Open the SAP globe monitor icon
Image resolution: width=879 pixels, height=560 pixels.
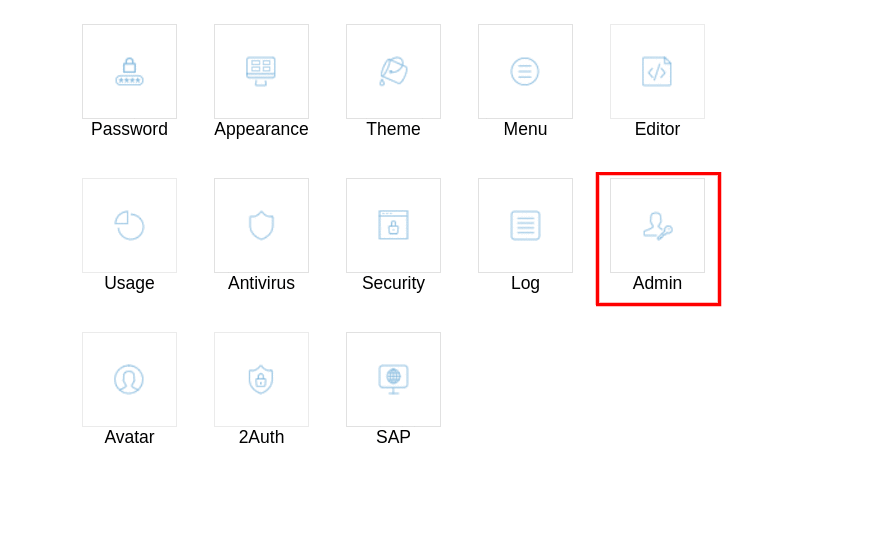click(394, 379)
